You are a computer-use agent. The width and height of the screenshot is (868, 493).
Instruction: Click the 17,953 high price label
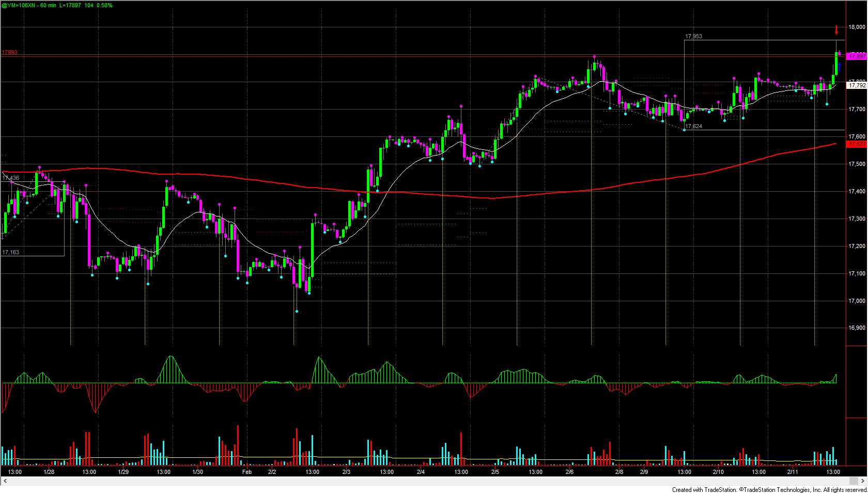[x=693, y=37]
